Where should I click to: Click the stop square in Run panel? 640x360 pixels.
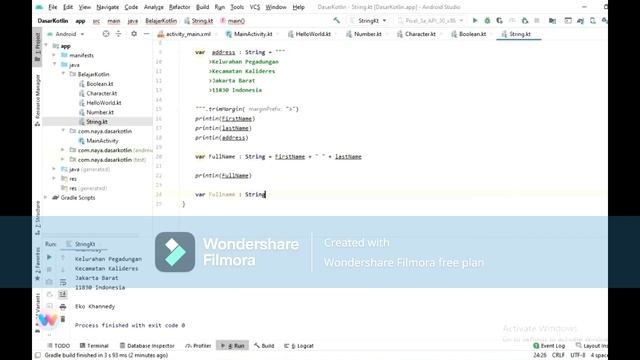[x=49, y=269]
